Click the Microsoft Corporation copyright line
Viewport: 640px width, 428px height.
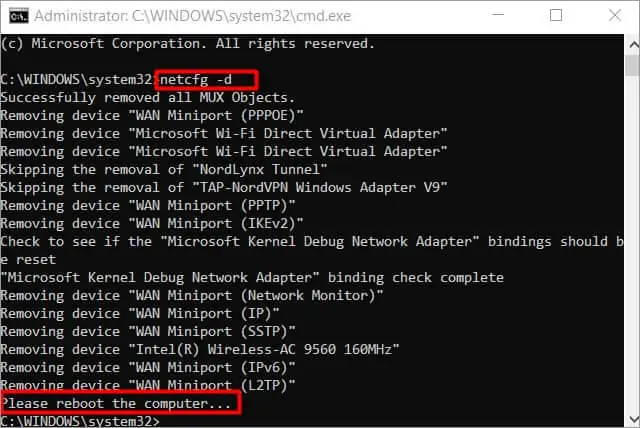pyautogui.click(x=187, y=43)
